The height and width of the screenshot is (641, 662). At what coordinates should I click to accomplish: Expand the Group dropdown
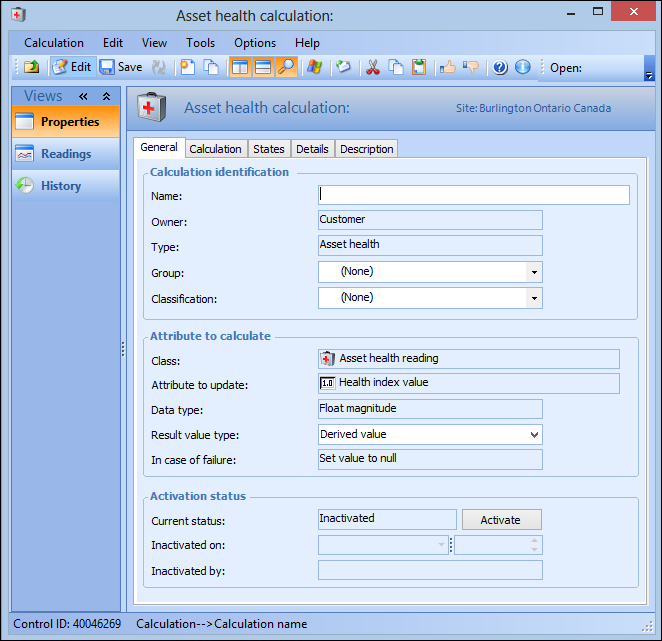(x=534, y=272)
